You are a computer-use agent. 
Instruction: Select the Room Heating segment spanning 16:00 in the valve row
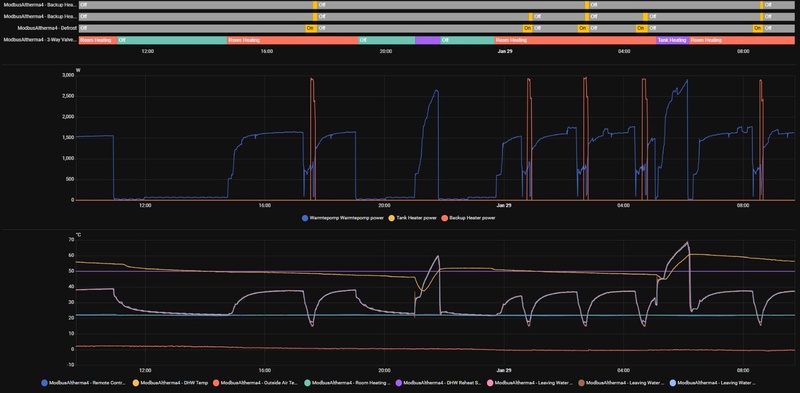pyautogui.click(x=292, y=40)
